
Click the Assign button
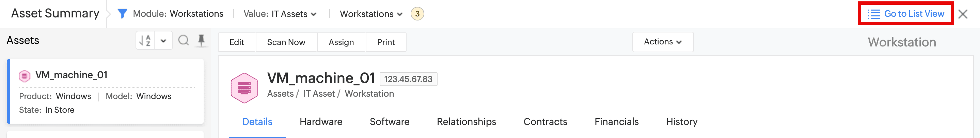(341, 42)
